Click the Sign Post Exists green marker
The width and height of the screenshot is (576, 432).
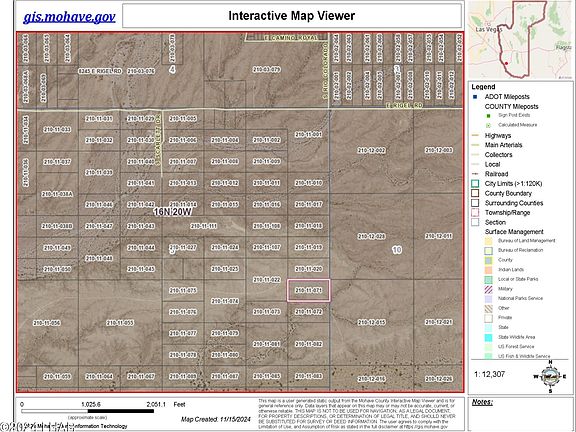click(x=489, y=116)
